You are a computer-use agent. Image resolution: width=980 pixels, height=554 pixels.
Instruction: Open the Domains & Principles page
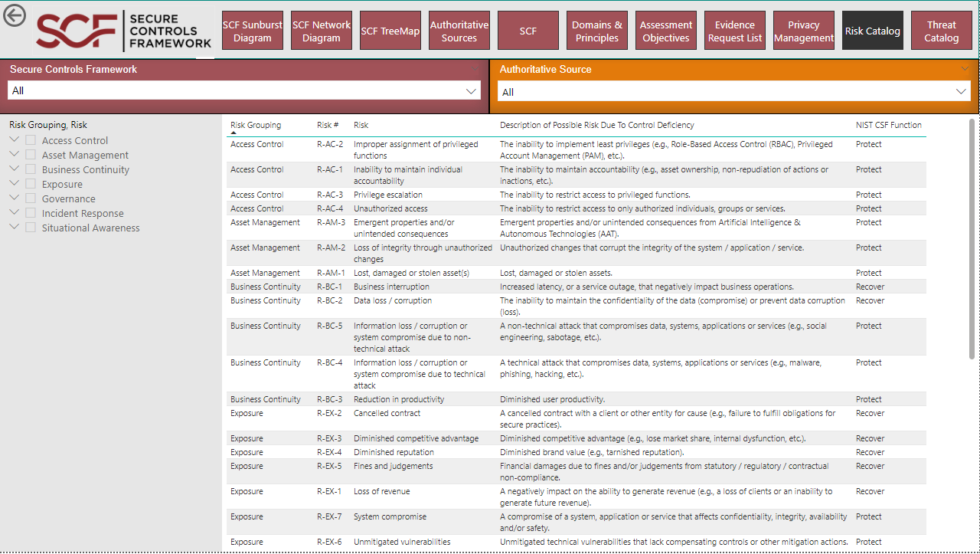coord(596,29)
